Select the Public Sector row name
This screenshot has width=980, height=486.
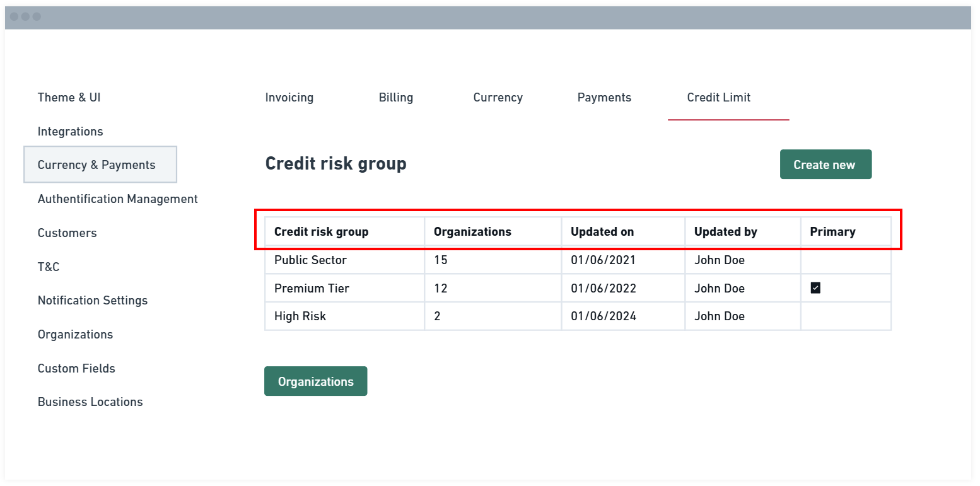[x=310, y=260]
